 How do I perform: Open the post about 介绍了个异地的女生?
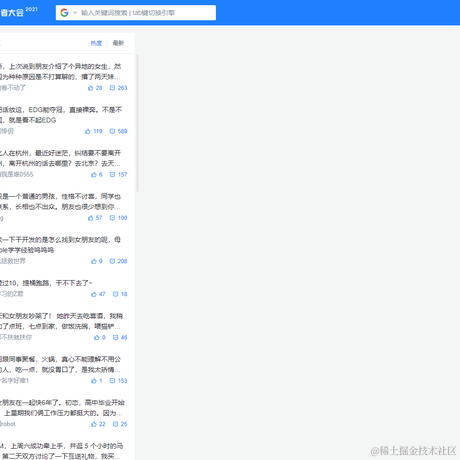tap(61, 71)
